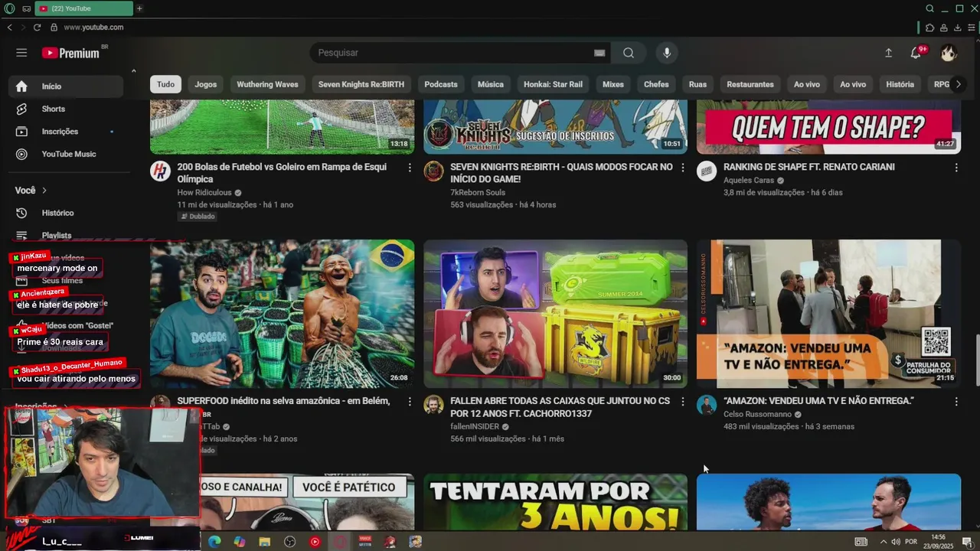This screenshot has width=980, height=551.
Task: Open the YouTube hamburger guide menu
Action: (x=21, y=53)
